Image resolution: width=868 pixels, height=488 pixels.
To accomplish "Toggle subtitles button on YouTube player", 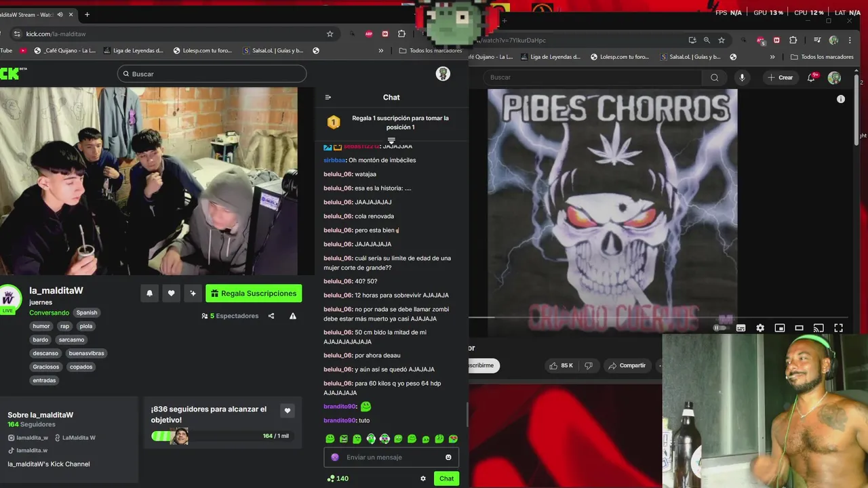I will pos(741,328).
